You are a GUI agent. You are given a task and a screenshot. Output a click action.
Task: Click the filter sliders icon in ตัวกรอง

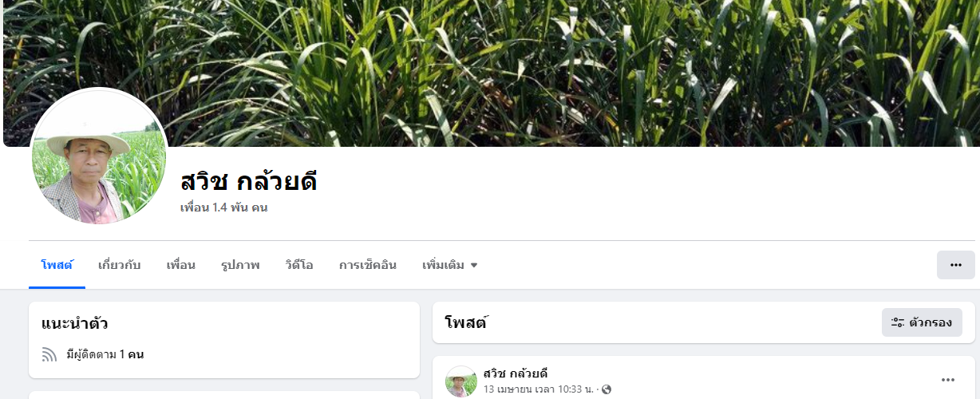(x=897, y=322)
